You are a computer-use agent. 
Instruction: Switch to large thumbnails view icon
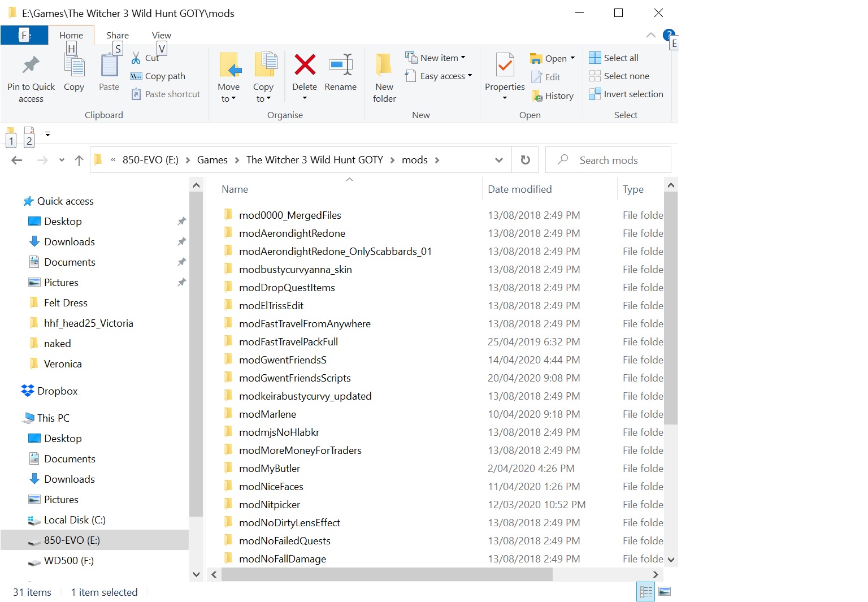[665, 592]
